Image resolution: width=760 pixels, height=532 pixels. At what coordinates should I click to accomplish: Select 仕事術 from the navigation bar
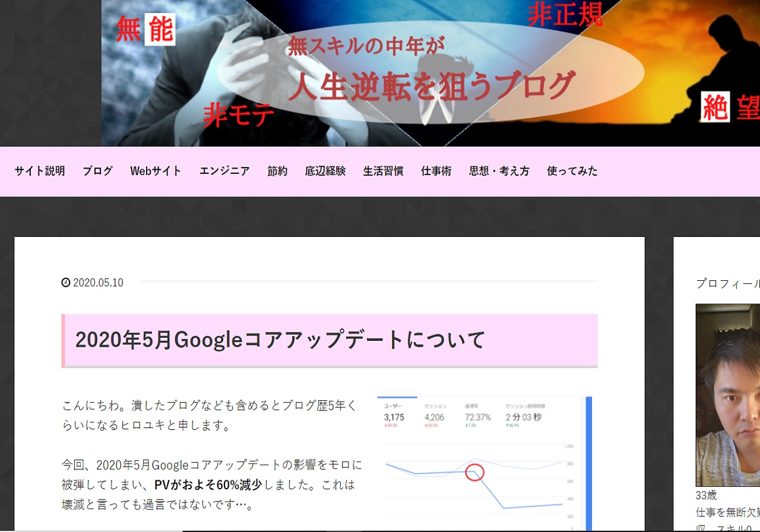tap(436, 171)
